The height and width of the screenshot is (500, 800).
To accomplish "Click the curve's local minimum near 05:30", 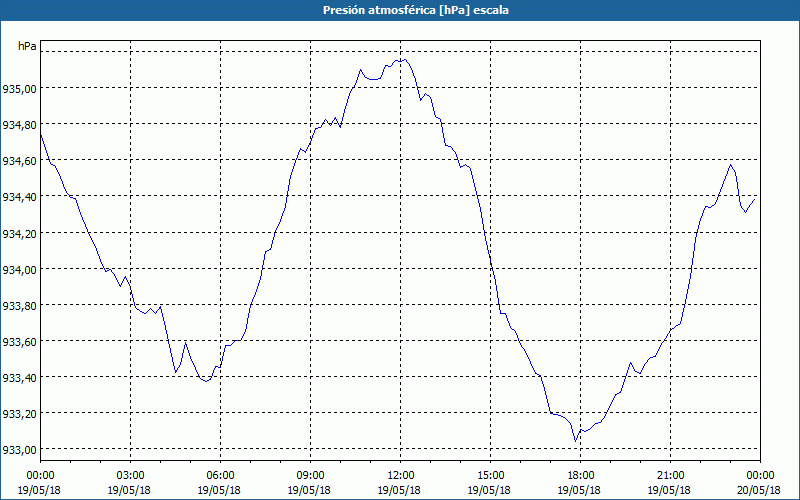I will [206, 381].
